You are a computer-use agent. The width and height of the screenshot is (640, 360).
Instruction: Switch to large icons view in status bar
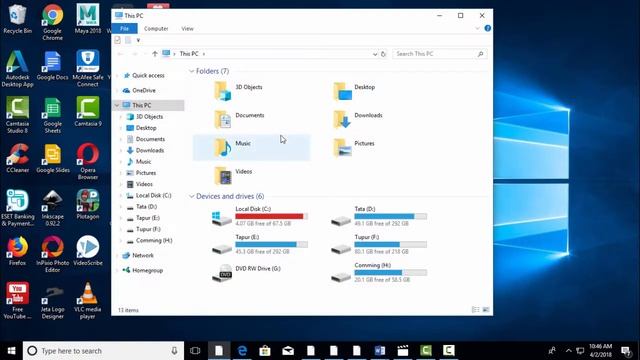tap(486, 310)
